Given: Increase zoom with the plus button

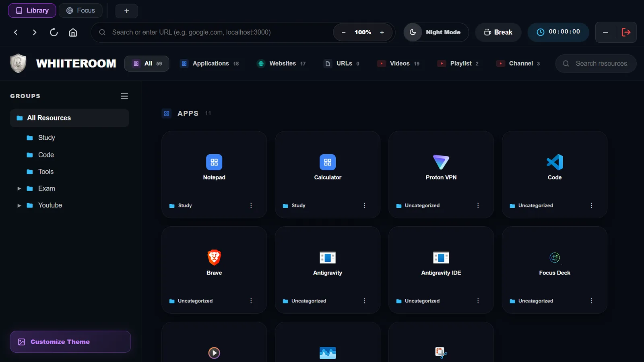Looking at the screenshot, I should 382,32.
